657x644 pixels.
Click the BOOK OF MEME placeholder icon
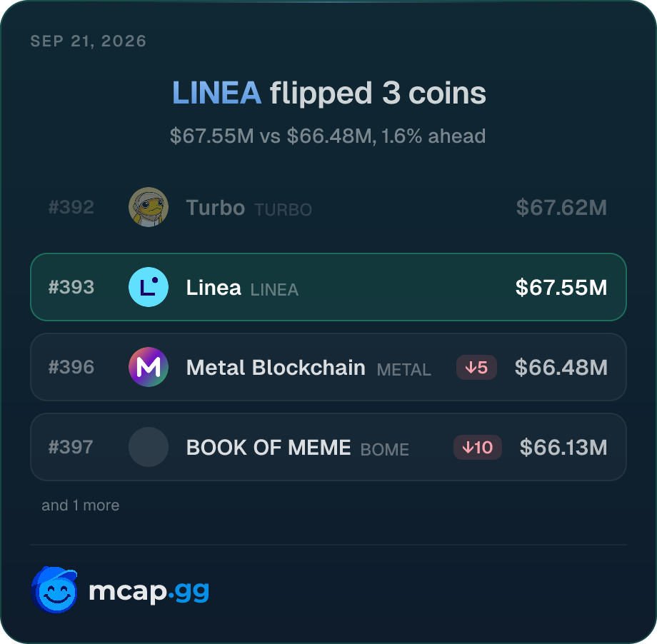click(149, 447)
